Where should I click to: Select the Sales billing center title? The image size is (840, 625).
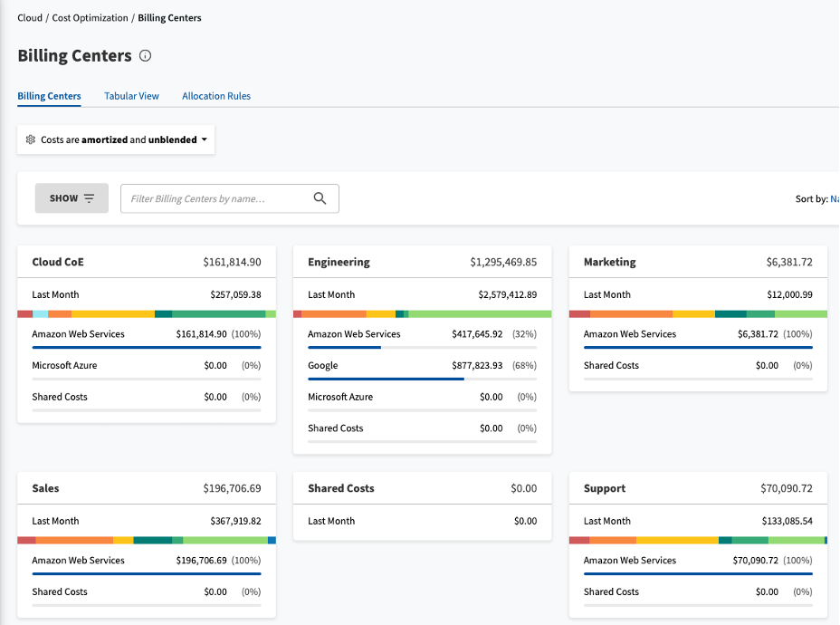click(x=45, y=488)
